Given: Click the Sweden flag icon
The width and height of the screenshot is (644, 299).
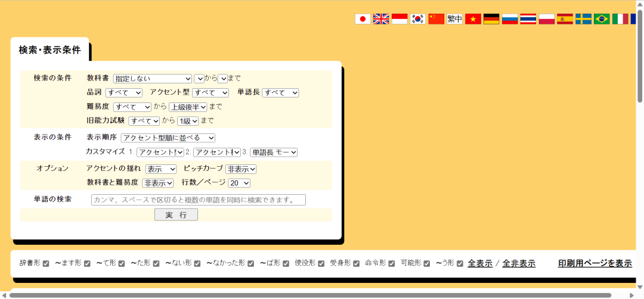Looking at the screenshot, I should [583, 19].
